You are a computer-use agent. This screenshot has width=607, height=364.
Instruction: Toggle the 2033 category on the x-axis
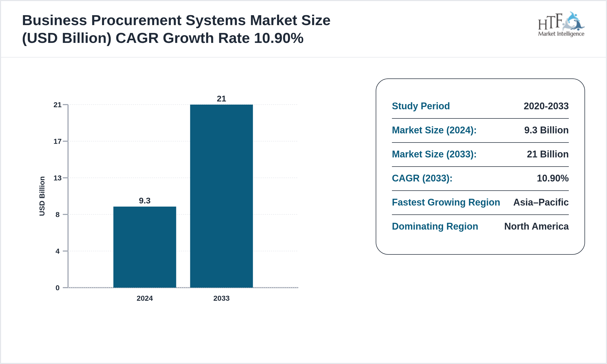tap(222, 298)
